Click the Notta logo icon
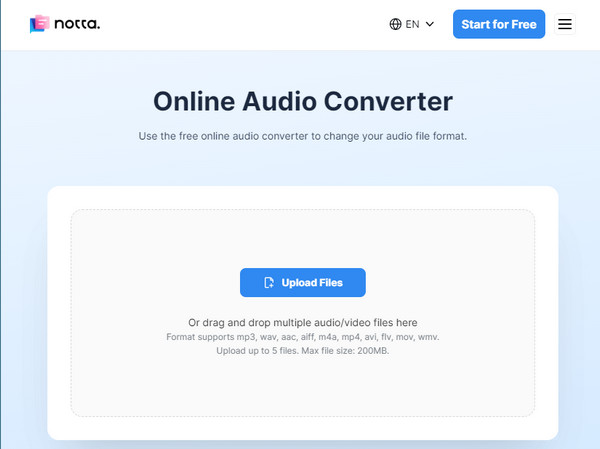600x449 pixels. pos(40,24)
